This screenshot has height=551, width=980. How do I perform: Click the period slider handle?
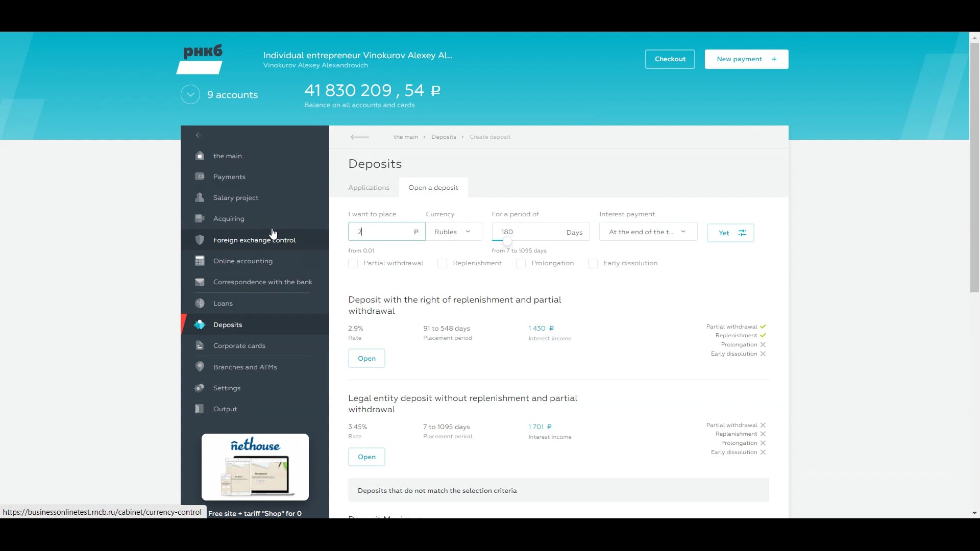(x=507, y=241)
